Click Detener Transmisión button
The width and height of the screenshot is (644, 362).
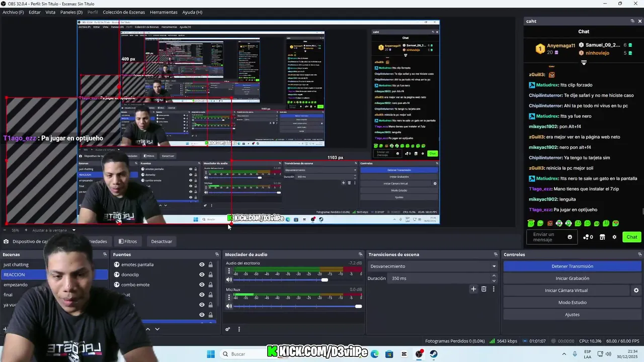coord(572,266)
